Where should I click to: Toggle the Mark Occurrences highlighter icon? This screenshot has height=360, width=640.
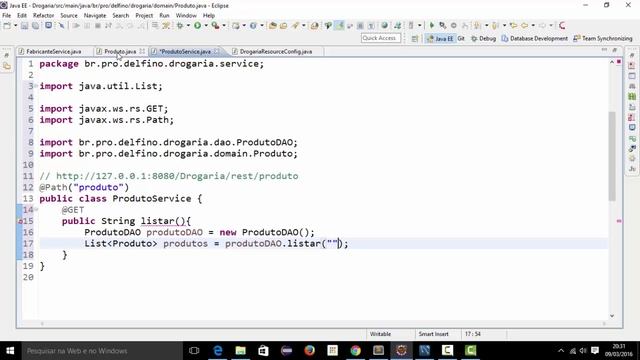339,26
